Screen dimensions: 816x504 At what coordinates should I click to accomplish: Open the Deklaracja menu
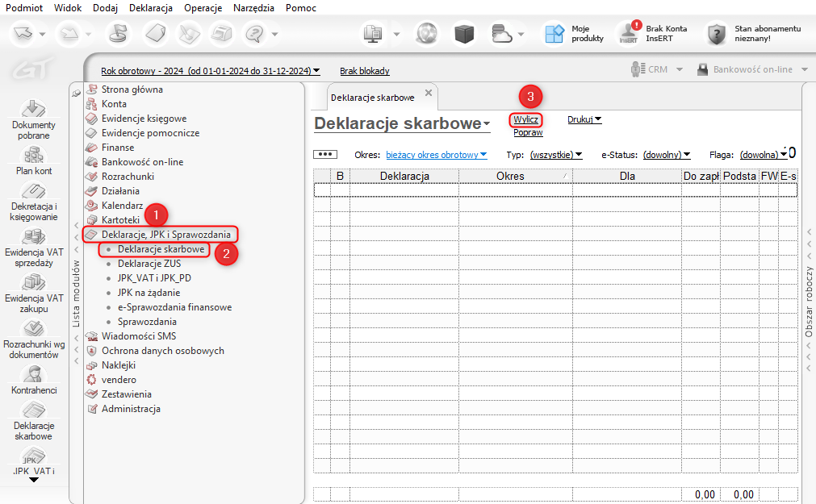pos(151,8)
